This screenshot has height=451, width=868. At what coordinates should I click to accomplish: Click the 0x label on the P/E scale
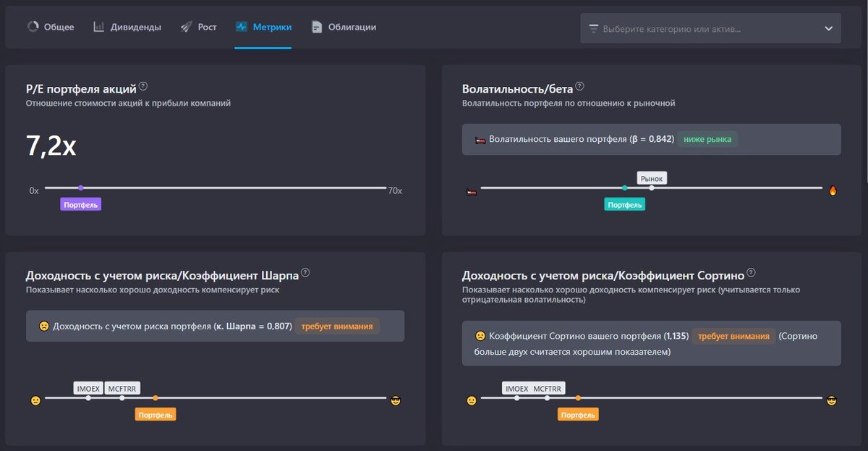coord(34,191)
